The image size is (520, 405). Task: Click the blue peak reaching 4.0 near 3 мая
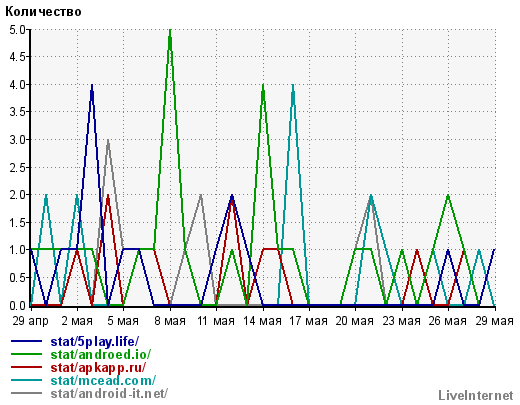coord(92,86)
